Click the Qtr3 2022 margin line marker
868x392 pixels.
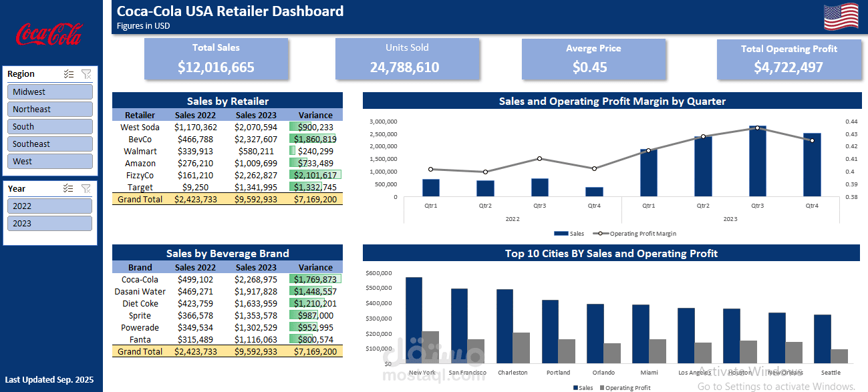pos(539,158)
